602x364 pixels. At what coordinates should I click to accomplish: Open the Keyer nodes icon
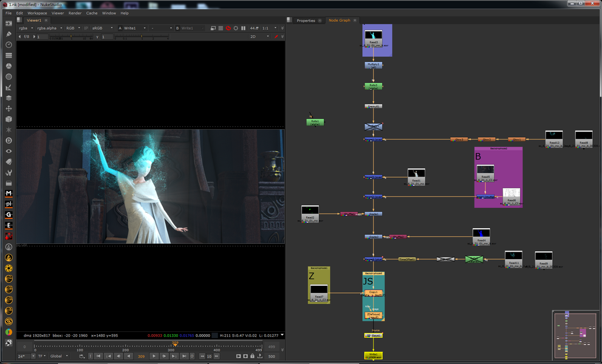pos(9,87)
